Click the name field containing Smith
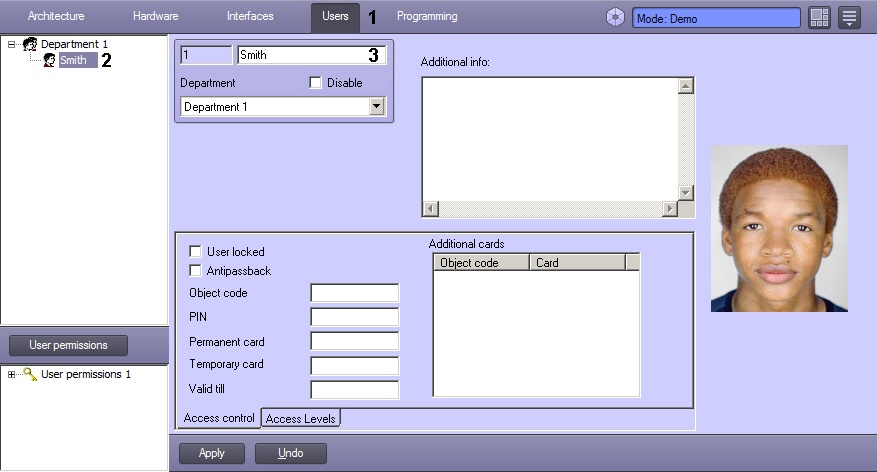 point(311,55)
